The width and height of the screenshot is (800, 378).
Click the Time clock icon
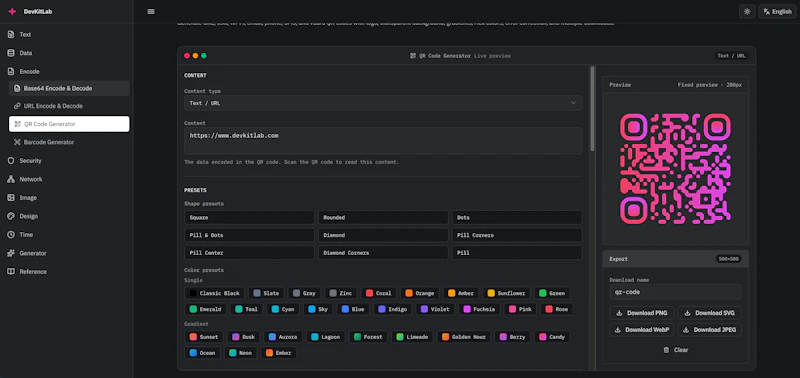pos(11,235)
